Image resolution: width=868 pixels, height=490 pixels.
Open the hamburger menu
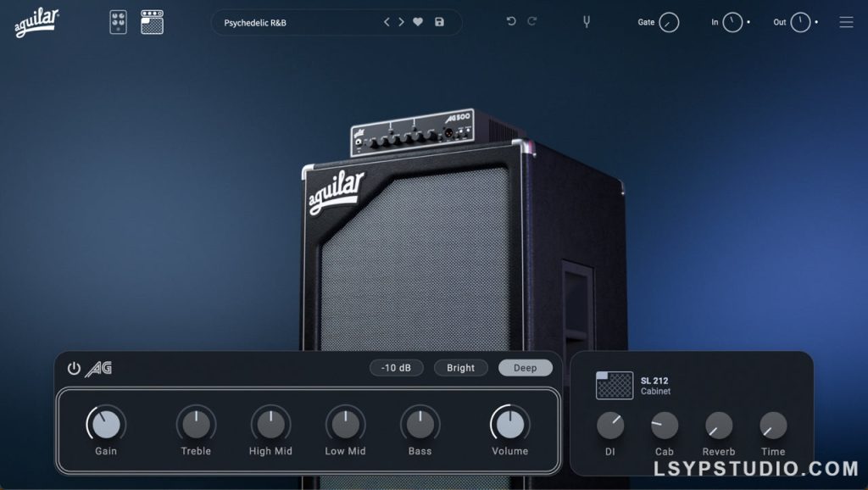click(846, 22)
